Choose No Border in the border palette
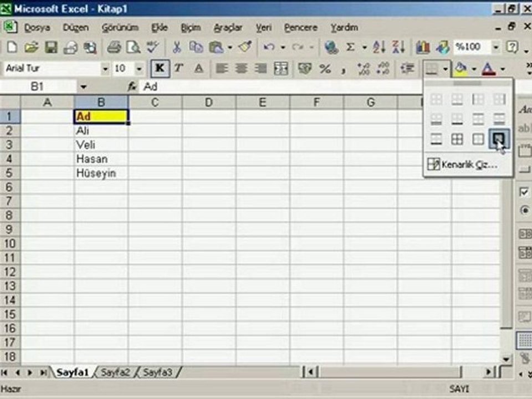 click(x=436, y=99)
